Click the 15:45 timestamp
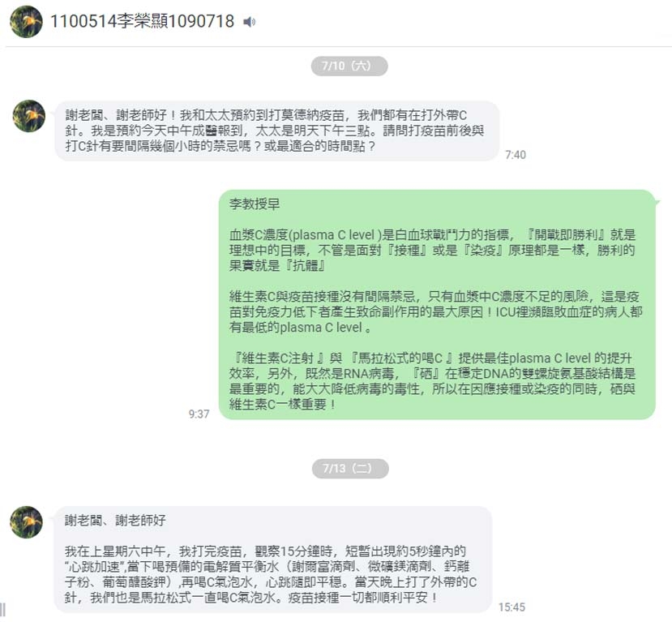The height and width of the screenshot is (622, 672). 511,607
